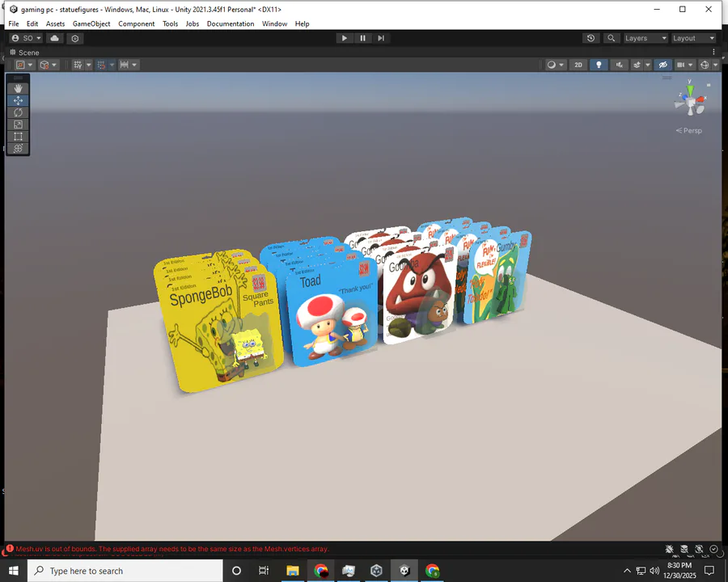This screenshot has height=582, width=728.
Task: Click the Gizmos sphere icon
Action: tap(705, 65)
